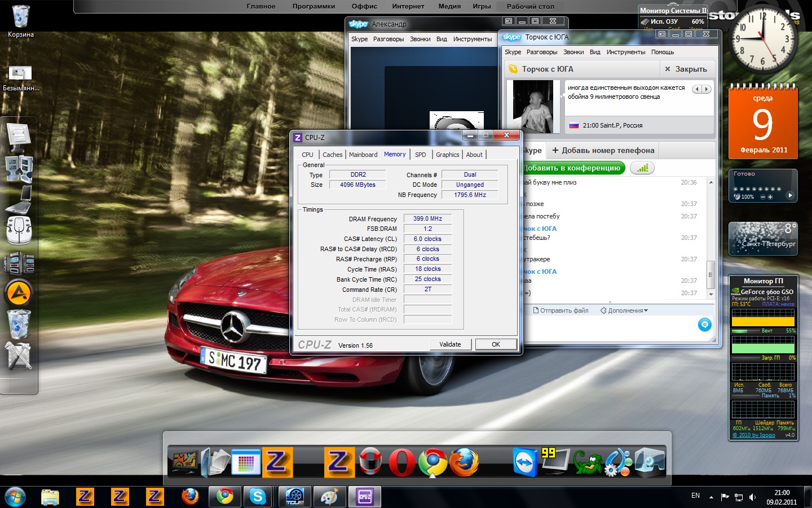Click the next arrow on the mood message
The width and height of the screenshot is (812, 508).
pyautogui.click(x=706, y=89)
